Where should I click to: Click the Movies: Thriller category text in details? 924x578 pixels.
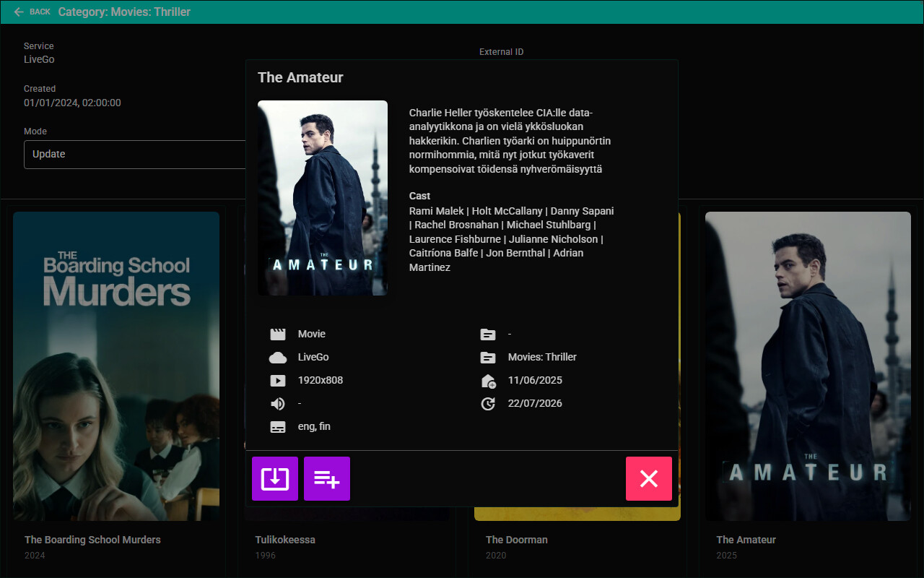pos(542,357)
